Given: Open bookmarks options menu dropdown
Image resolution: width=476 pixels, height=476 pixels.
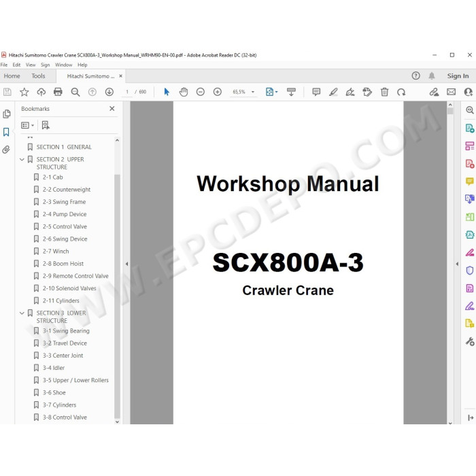Looking at the screenshot, I should click(x=27, y=125).
